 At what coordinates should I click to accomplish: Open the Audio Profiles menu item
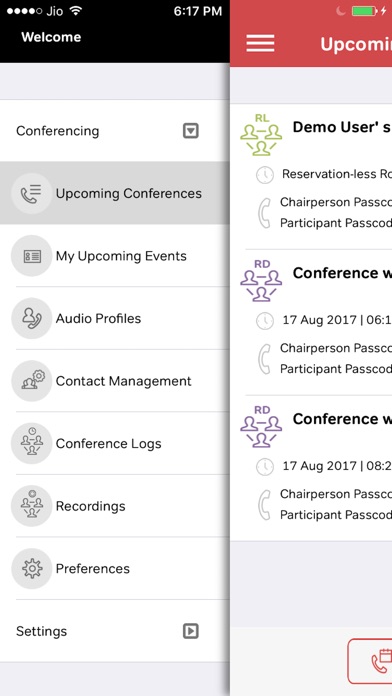(x=115, y=318)
